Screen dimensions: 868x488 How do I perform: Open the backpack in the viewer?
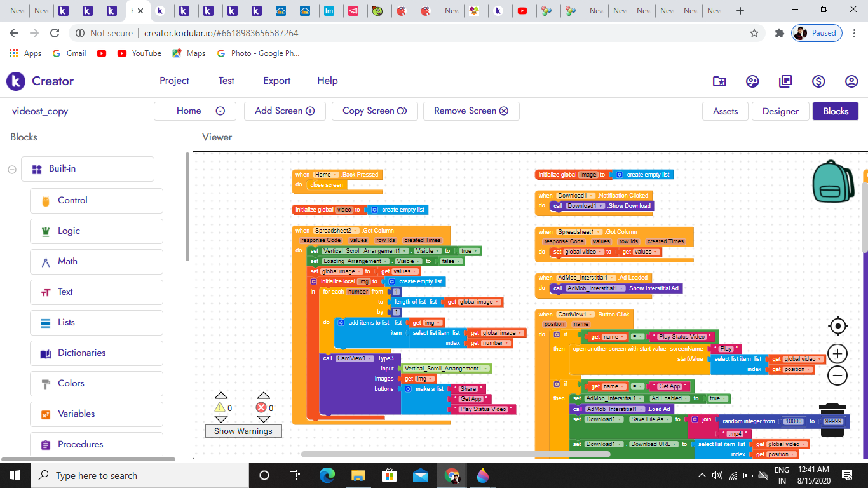tap(834, 182)
